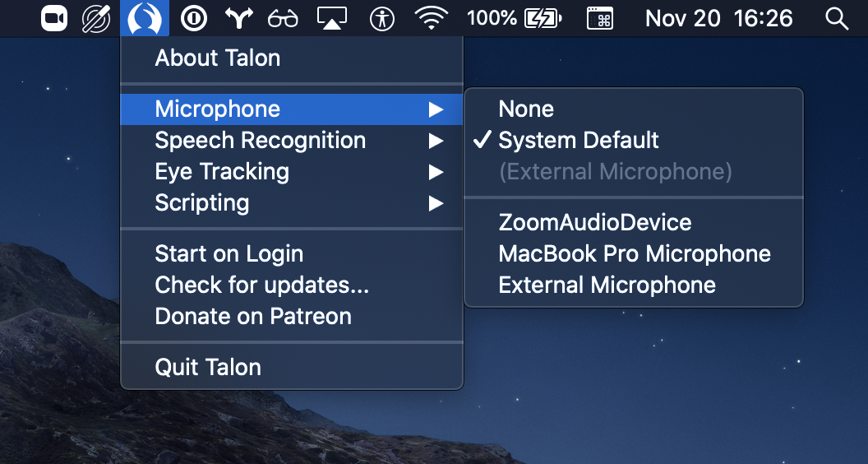This screenshot has width=868, height=464.
Task: Select System Default microphone option
Action: pos(579,141)
